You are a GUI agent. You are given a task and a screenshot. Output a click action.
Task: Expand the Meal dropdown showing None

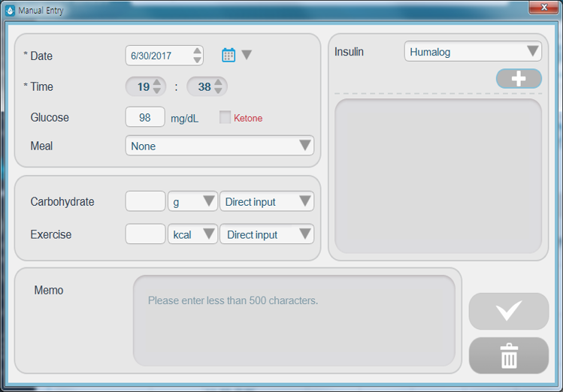(219, 146)
